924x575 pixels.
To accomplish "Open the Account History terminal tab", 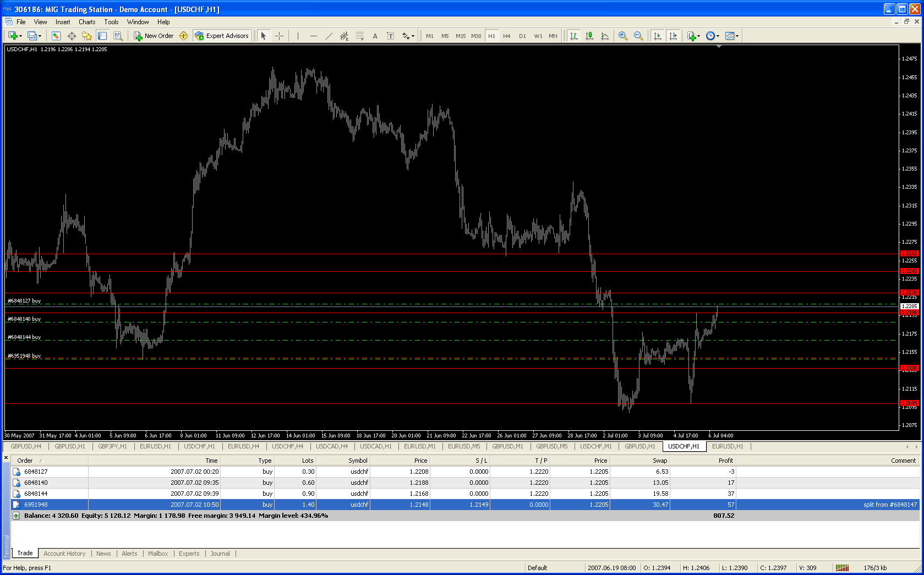I will coord(64,554).
